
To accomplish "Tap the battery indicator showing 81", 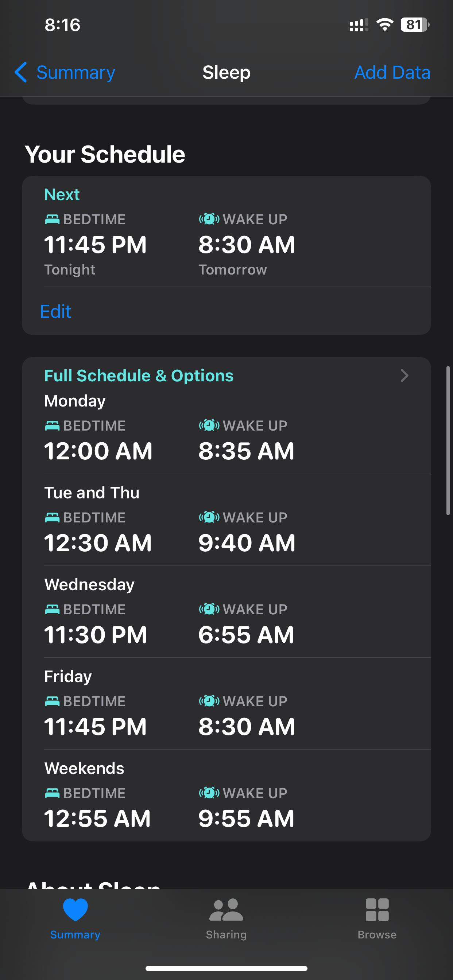I will pyautogui.click(x=415, y=25).
